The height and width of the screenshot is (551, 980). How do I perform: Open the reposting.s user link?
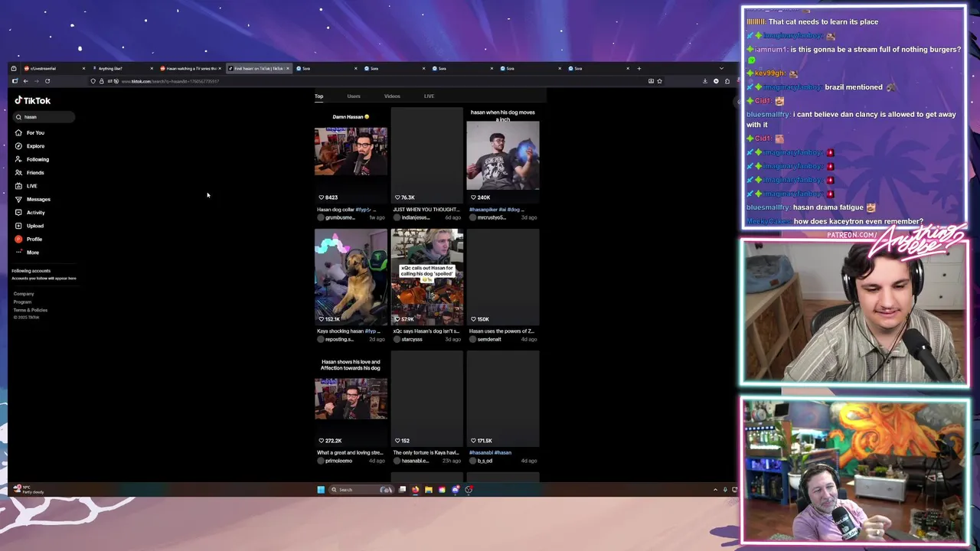pyautogui.click(x=339, y=339)
